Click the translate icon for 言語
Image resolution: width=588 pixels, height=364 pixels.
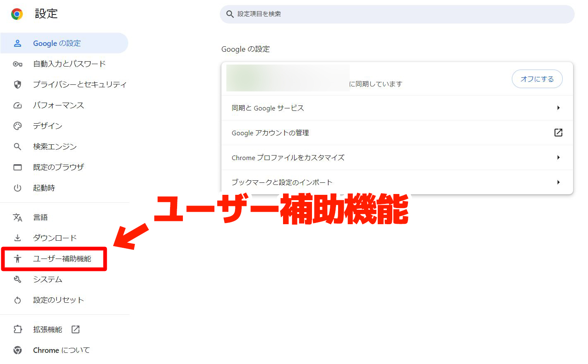tap(17, 217)
